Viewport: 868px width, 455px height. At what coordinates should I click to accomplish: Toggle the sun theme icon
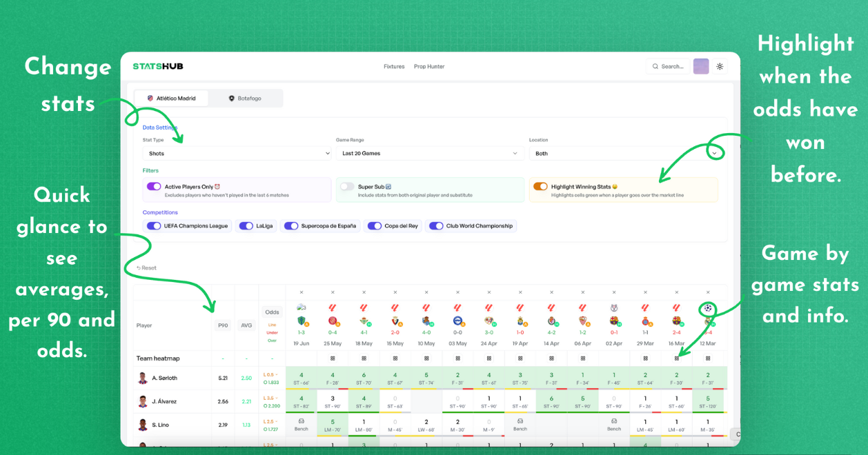point(720,66)
